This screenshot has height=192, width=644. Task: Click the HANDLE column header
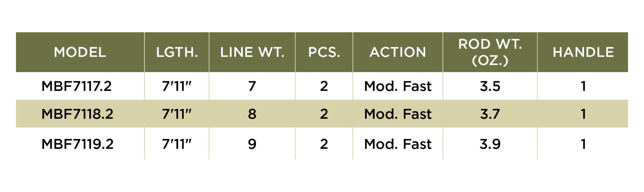coord(583,52)
